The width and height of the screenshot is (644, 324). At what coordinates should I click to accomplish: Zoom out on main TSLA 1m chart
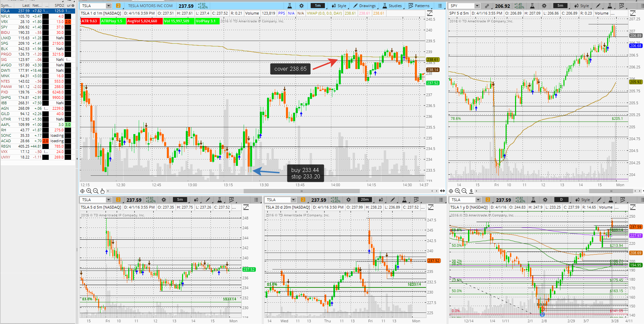95,191
